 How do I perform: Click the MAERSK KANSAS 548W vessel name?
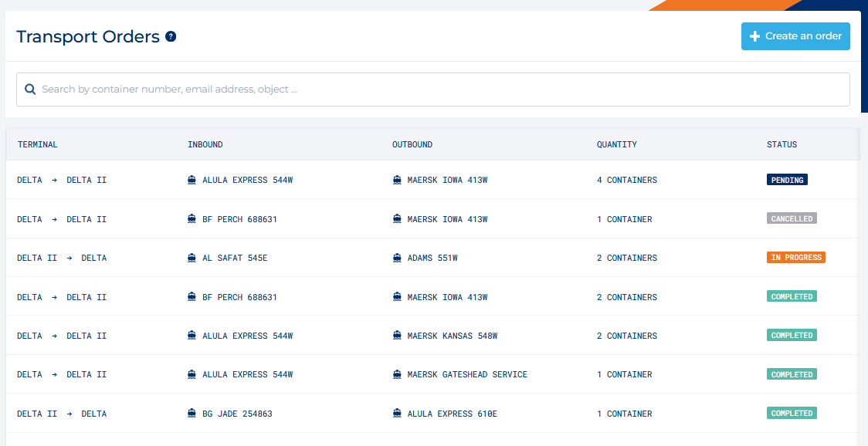[453, 336]
